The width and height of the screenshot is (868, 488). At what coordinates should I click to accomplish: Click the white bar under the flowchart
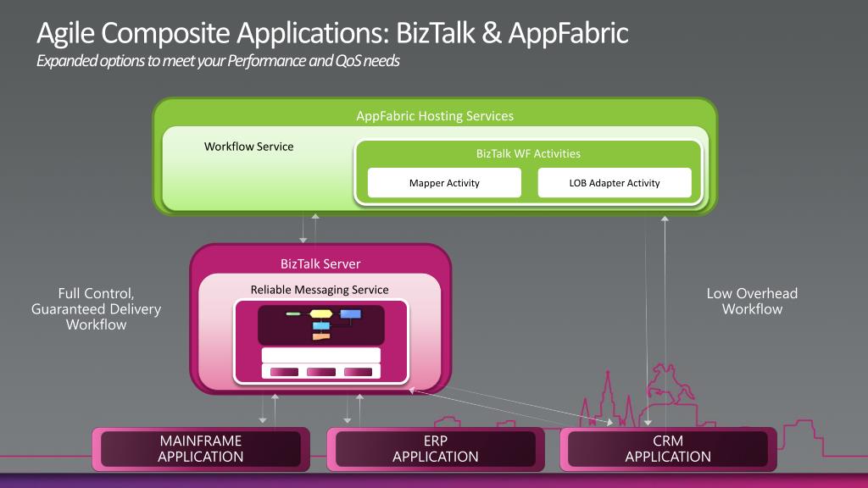coord(321,355)
